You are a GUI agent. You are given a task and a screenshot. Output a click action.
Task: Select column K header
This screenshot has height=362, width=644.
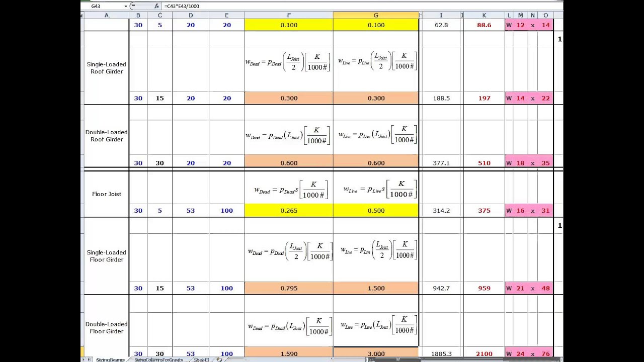tap(484, 16)
